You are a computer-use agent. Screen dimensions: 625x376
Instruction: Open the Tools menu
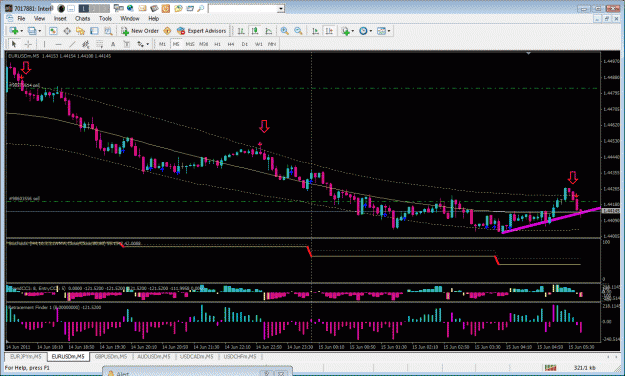pos(105,18)
